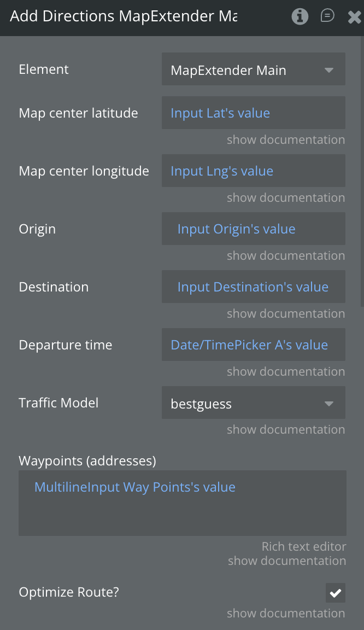Edit the Departure time expression
Image resolution: width=364 pixels, height=630 pixels.
point(253,345)
